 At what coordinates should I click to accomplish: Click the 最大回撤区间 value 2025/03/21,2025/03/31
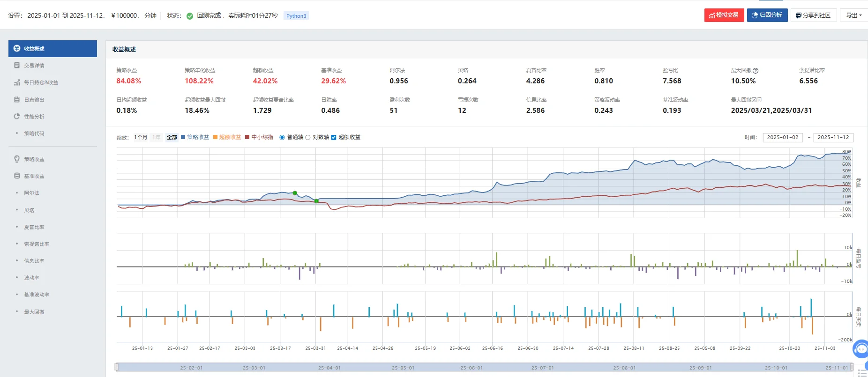coord(771,111)
